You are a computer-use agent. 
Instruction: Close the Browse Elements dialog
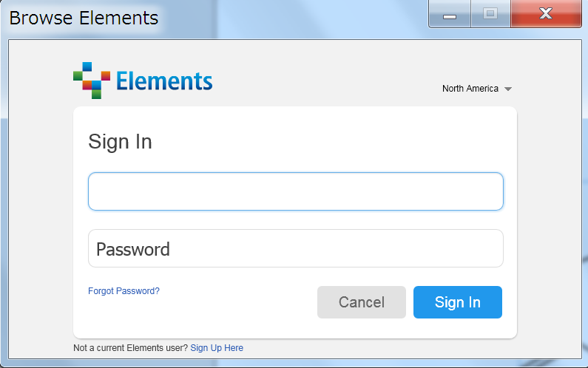545,14
